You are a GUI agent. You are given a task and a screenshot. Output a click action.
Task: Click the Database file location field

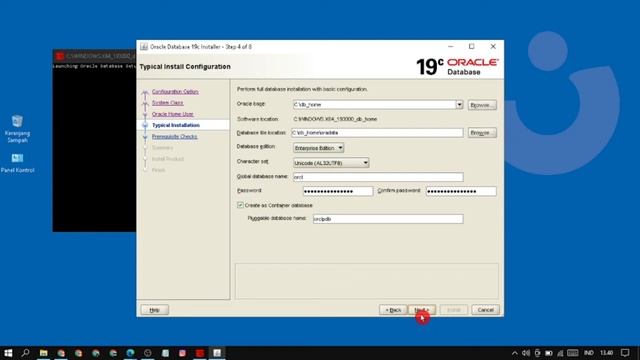pos(377,133)
